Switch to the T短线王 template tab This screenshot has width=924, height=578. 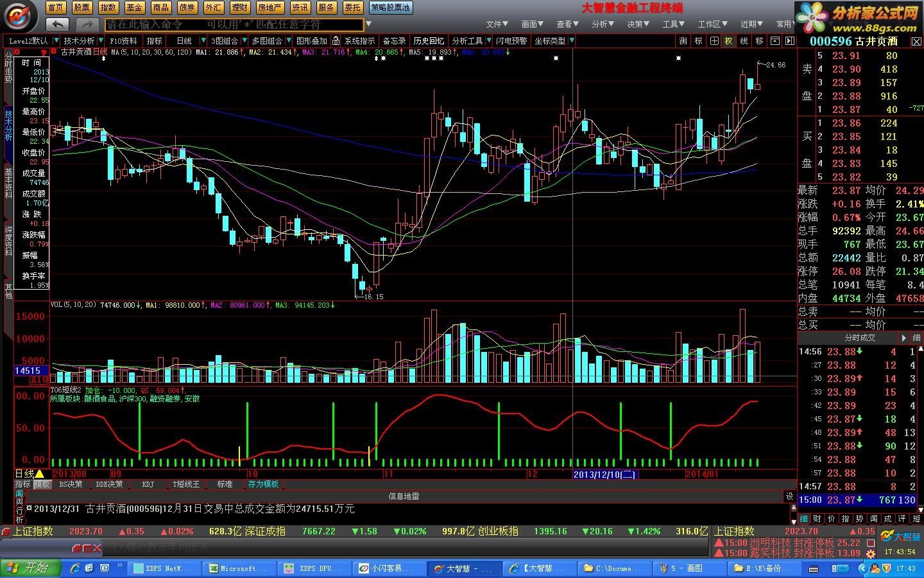tap(186, 484)
